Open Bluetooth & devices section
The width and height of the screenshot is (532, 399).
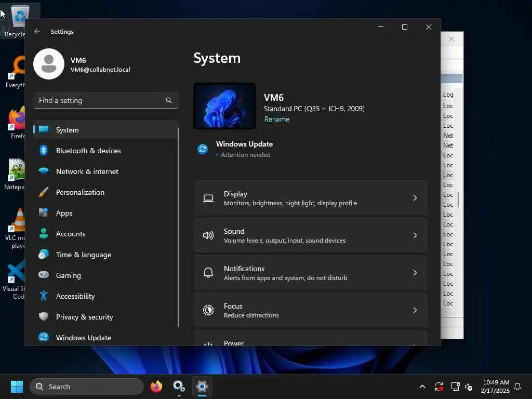click(x=105, y=150)
